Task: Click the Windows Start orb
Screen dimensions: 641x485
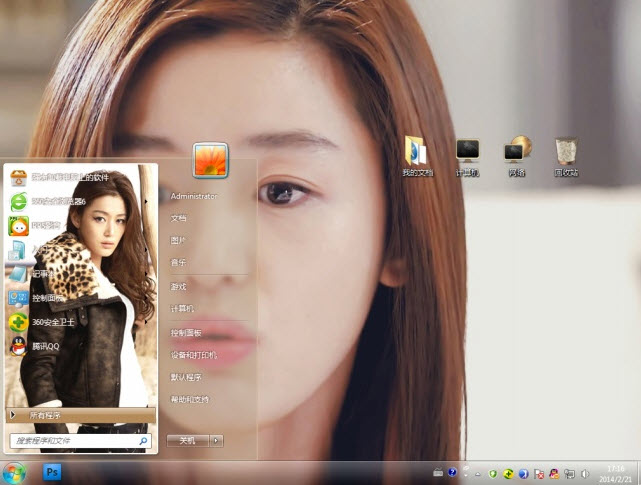Action: [15, 472]
